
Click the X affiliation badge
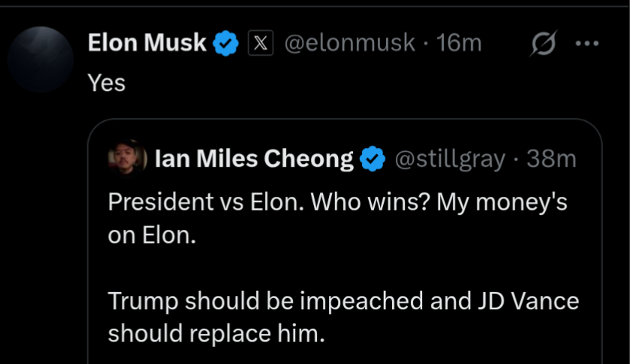coord(259,44)
